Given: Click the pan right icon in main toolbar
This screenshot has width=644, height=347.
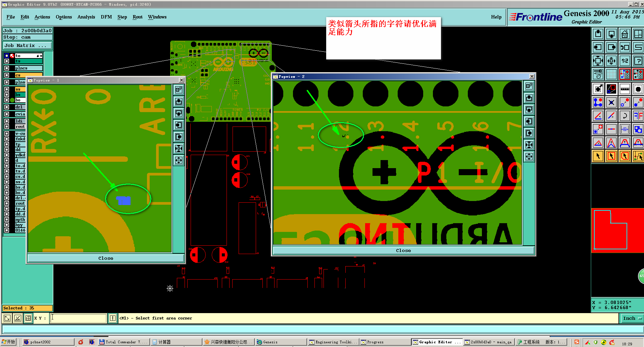Looking at the screenshot, I should [x=611, y=47].
